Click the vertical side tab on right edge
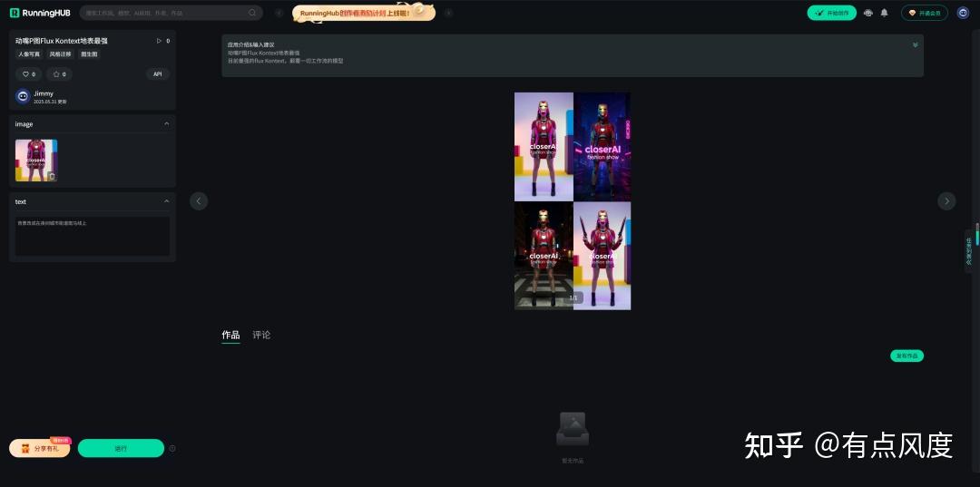Screen dimensions: 980x487 tap(969, 251)
